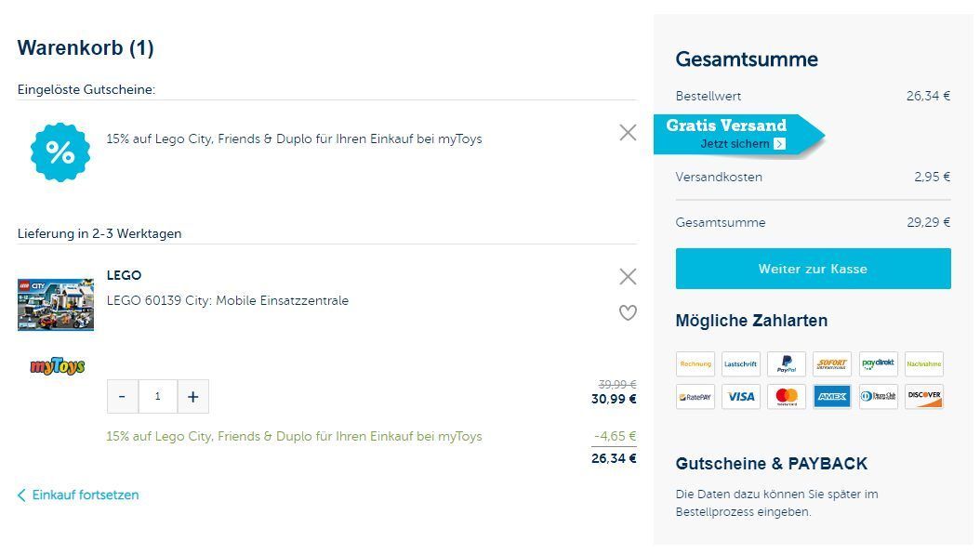The height and width of the screenshot is (554, 980).
Task: Click the paydirekt payment icon
Action: [x=878, y=363]
